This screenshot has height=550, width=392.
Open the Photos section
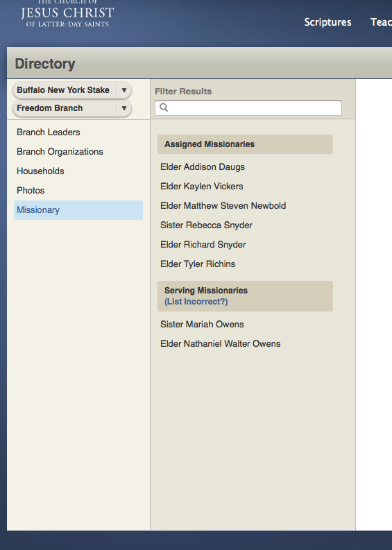(x=31, y=191)
